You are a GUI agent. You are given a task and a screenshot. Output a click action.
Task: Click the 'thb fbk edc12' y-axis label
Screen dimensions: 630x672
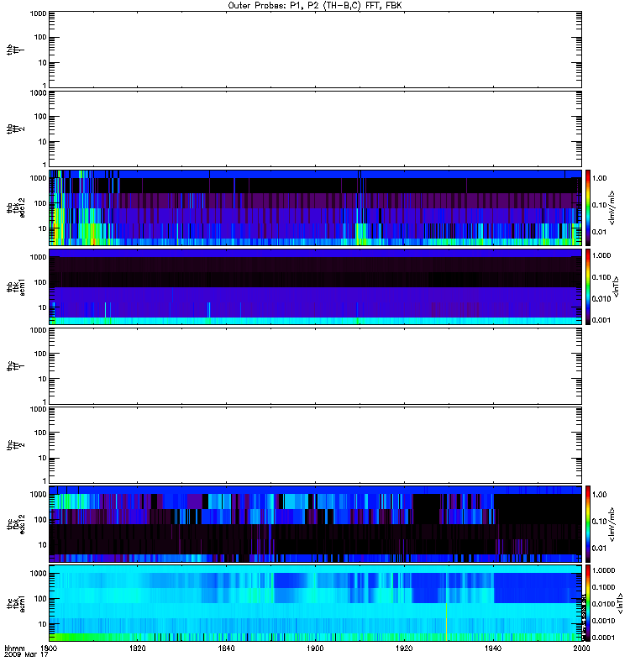[x=15, y=207]
